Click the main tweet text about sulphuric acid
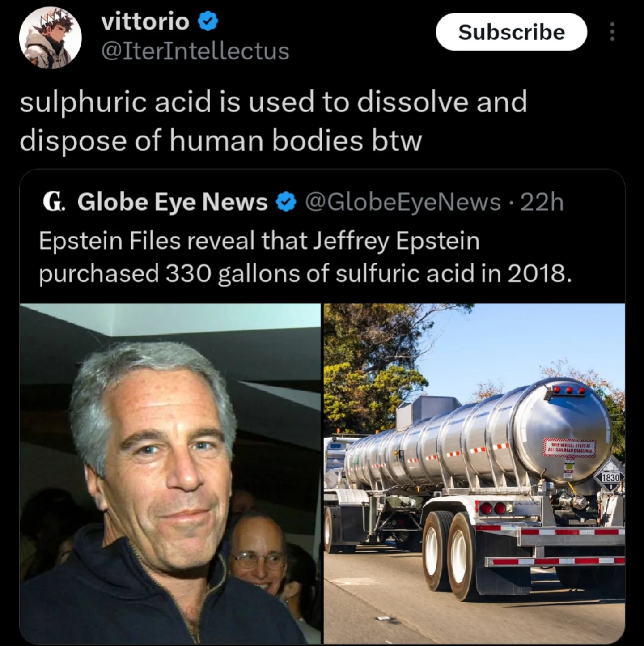The height and width of the screenshot is (646, 644). 273,121
